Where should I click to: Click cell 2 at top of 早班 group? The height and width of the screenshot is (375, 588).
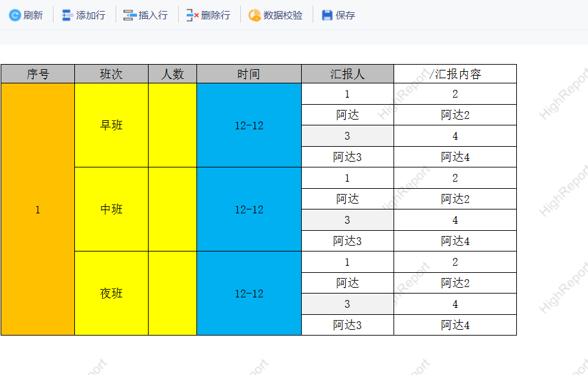point(456,94)
